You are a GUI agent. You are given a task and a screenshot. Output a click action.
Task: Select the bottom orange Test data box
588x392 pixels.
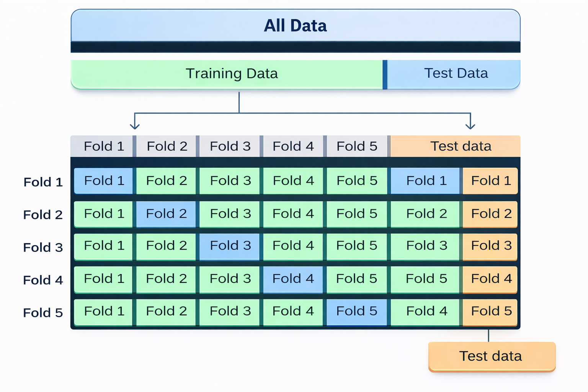pos(492,356)
